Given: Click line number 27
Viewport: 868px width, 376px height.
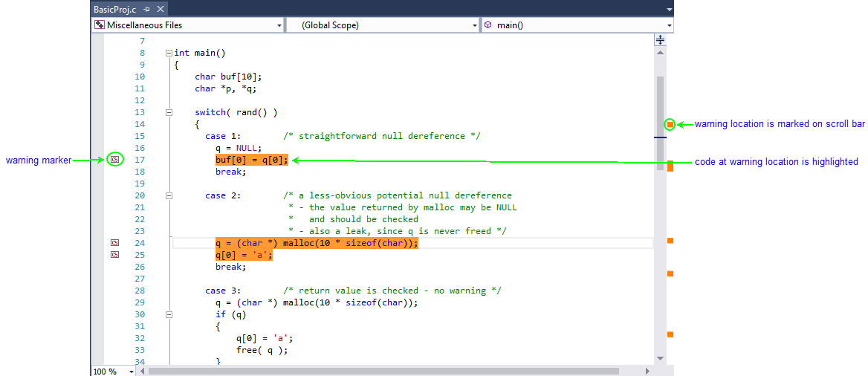Looking at the screenshot, I should [139, 279].
